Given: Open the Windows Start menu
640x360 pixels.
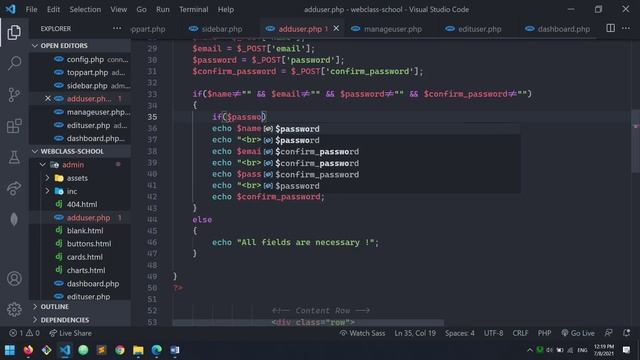Looking at the screenshot, I should tap(10, 350).
